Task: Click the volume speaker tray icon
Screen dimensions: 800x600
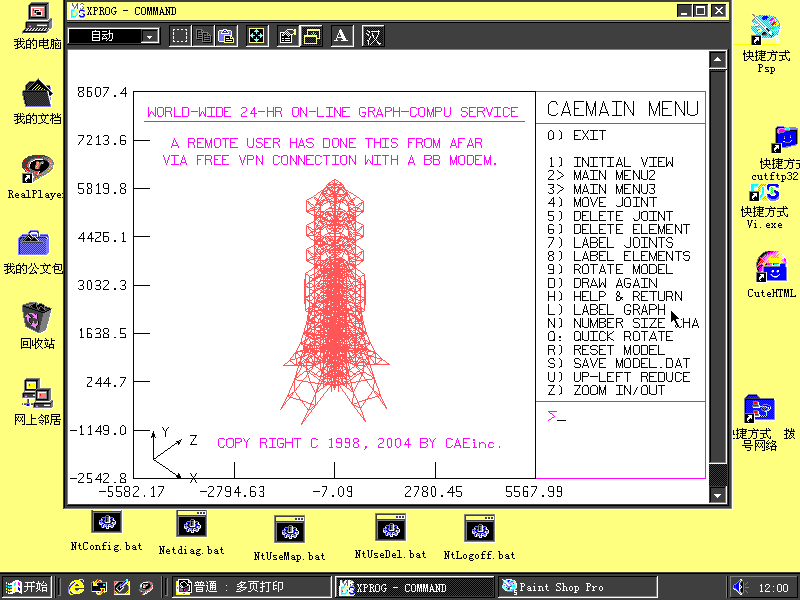Action: pyautogui.click(x=740, y=587)
